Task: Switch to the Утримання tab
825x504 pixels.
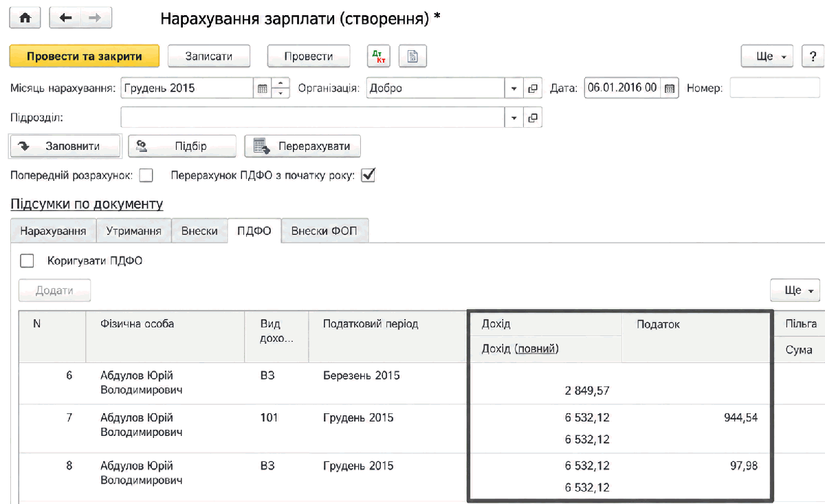Action: [x=133, y=231]
